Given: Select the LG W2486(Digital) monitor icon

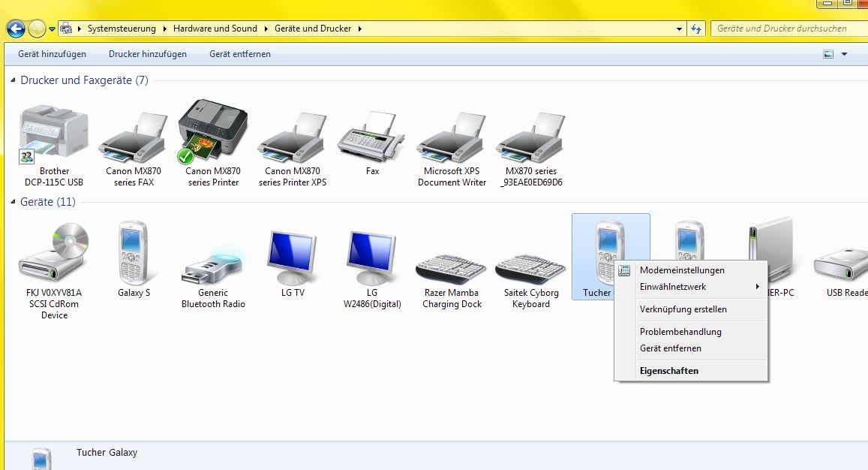Looking at the screenshot, I should (x=372, y=258).
